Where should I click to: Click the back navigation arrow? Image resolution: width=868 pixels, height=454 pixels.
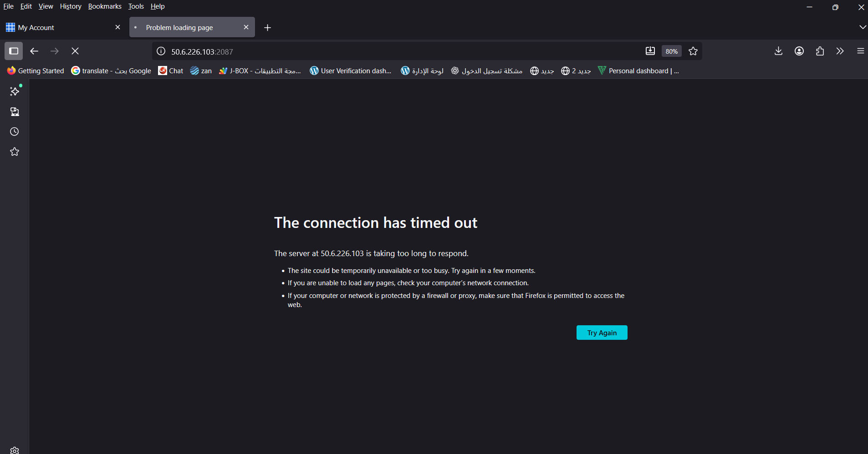coord(34,51)
